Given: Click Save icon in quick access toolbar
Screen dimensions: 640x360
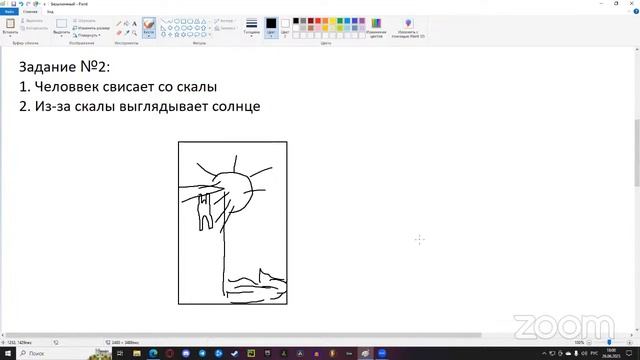Looking at the screenshot, I should pyautogui.click(x=13, y=4).
